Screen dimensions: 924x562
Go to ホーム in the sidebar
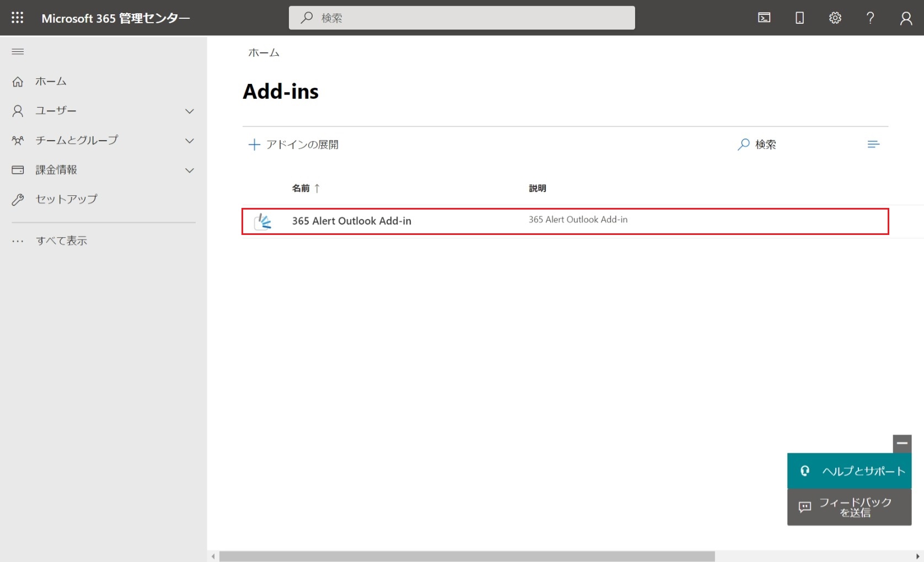[x=51, y=82]
